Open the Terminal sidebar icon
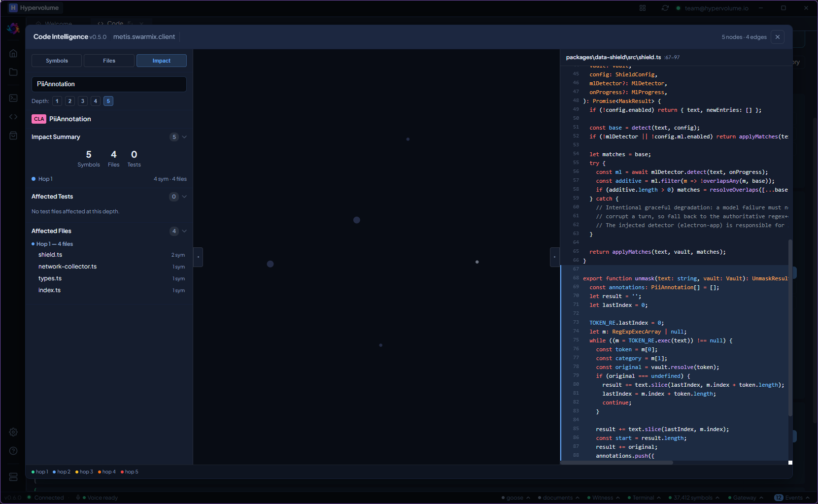Screen dimensions: 818x504 pyautogui.click(x=13, y=98)
